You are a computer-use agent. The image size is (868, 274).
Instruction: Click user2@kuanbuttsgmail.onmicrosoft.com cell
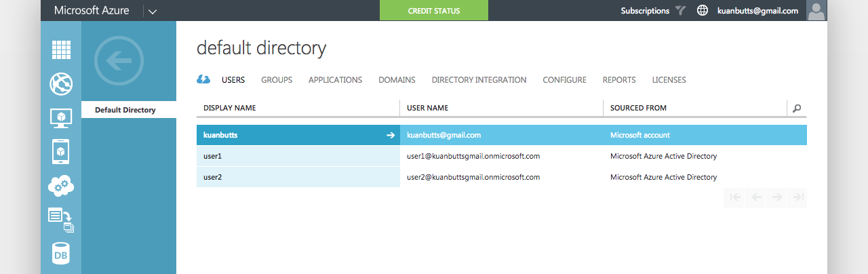(502, 177)
